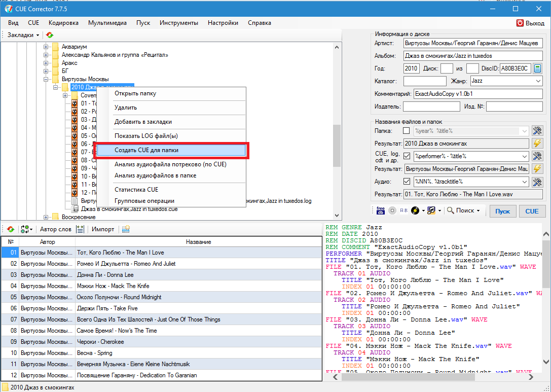The image size is (551, 392).
Task: Uncheck the CUE, log, cdt checkbox
Action: (x=406, y=156)
